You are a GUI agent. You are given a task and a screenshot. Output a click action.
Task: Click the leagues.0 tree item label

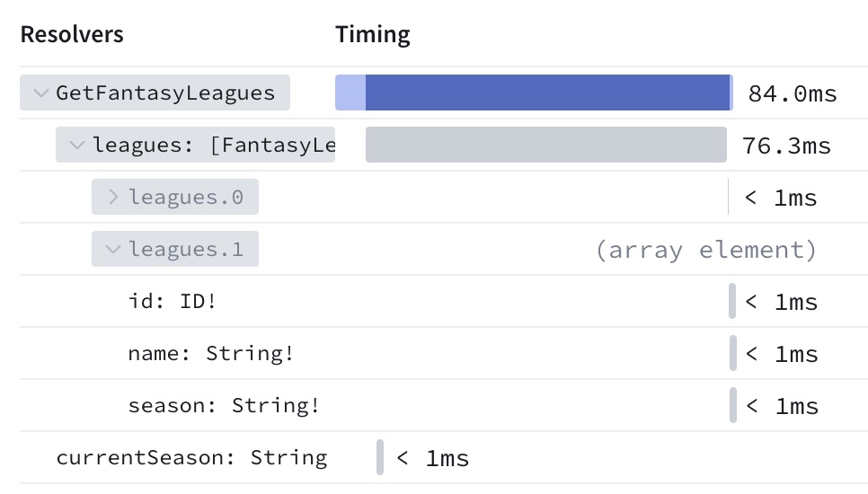[x=186, y=197]
